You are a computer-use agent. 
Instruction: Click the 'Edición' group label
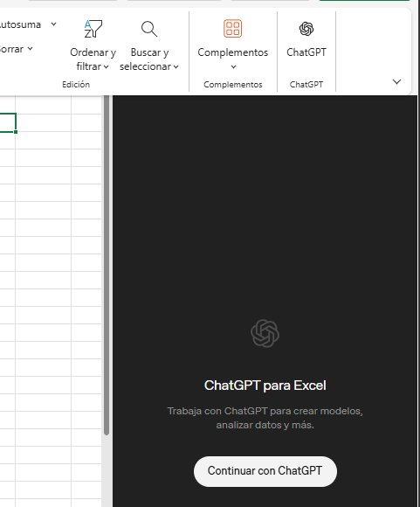[x=76, y=85]
